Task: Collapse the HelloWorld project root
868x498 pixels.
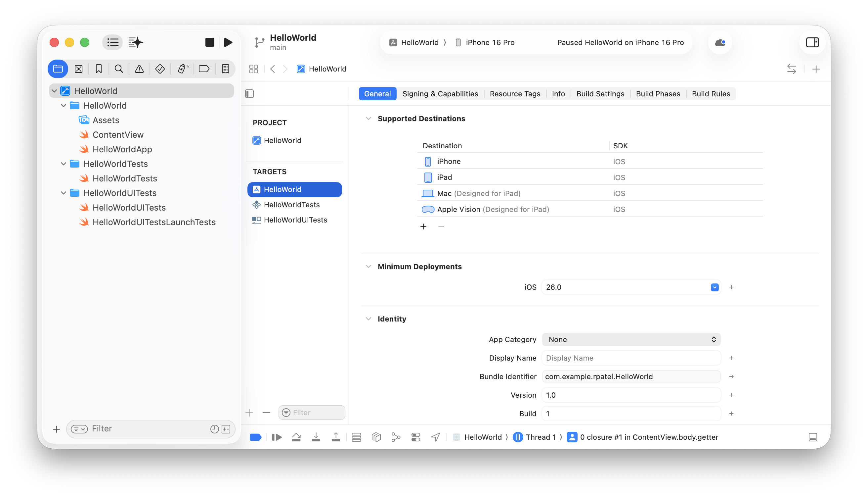Action: point(54,91)
